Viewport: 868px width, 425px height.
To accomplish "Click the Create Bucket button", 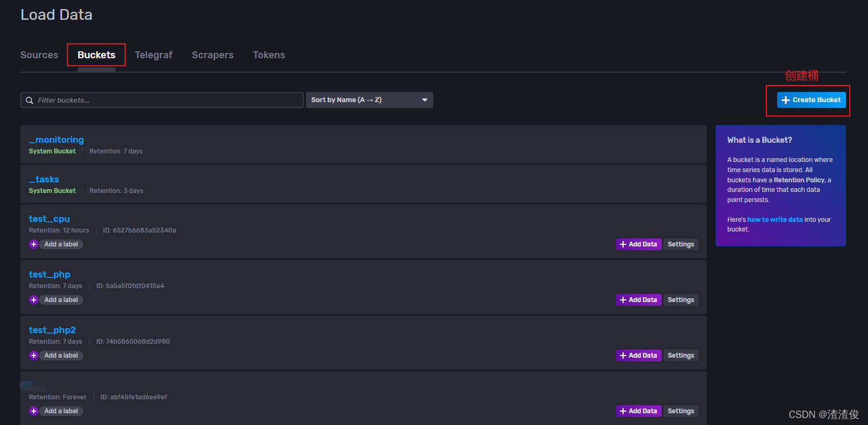I will coord(811,100).
